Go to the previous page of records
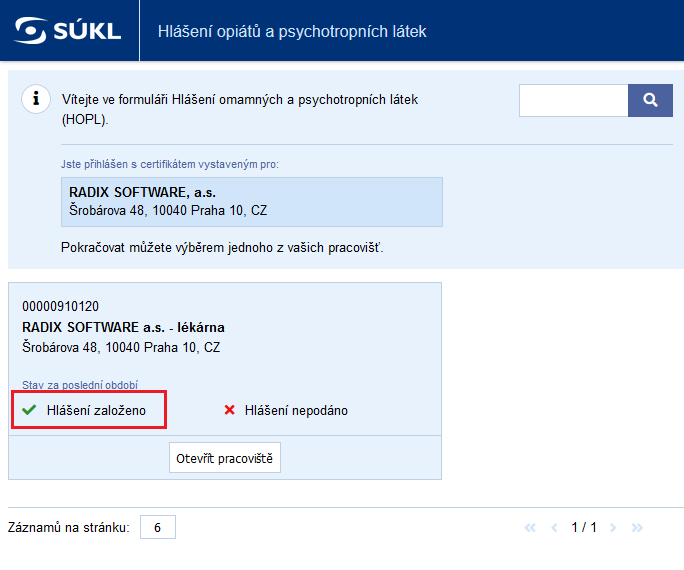The height and width of the screenshot is (570, 684). pyautogui.click(x=553, y=527)
